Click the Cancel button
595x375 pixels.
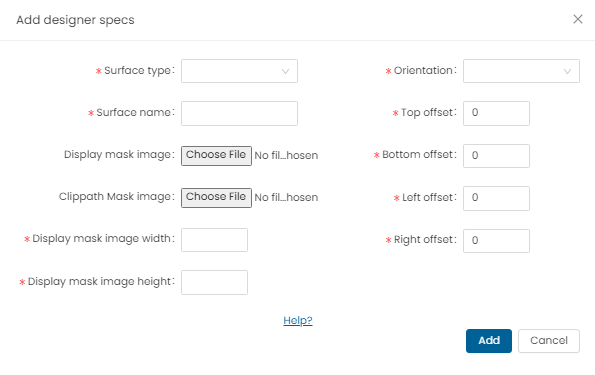click(549, 341)
